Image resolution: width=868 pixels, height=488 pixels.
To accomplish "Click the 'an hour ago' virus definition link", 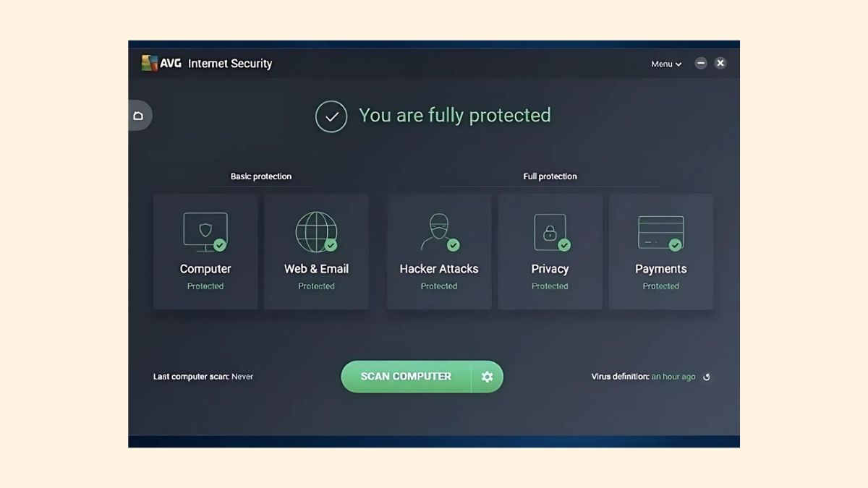I will (673, 377).
